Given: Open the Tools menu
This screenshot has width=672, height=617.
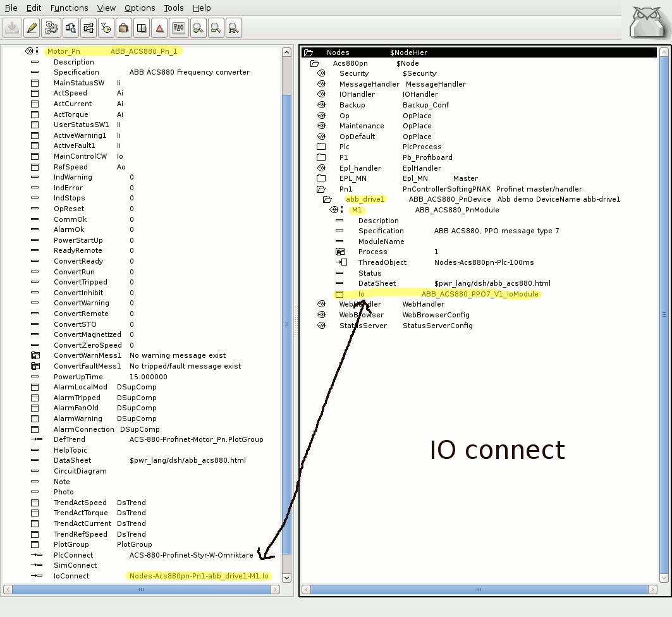Looking at the screenshot, I should click(174, 8).
